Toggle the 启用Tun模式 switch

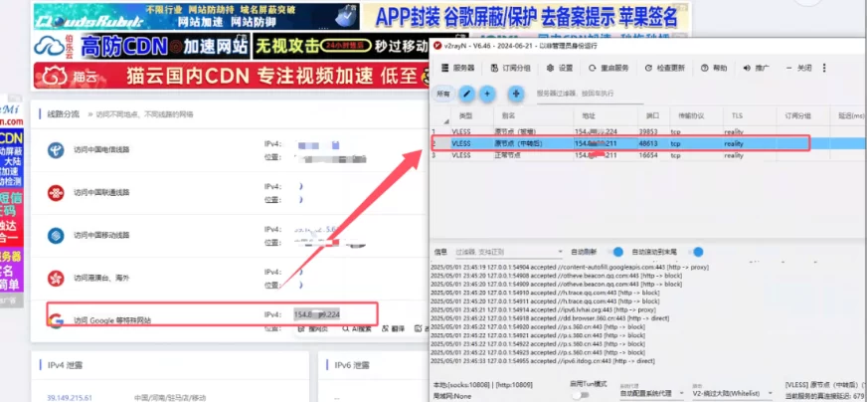pyautogui.click(x=580, y=395)
